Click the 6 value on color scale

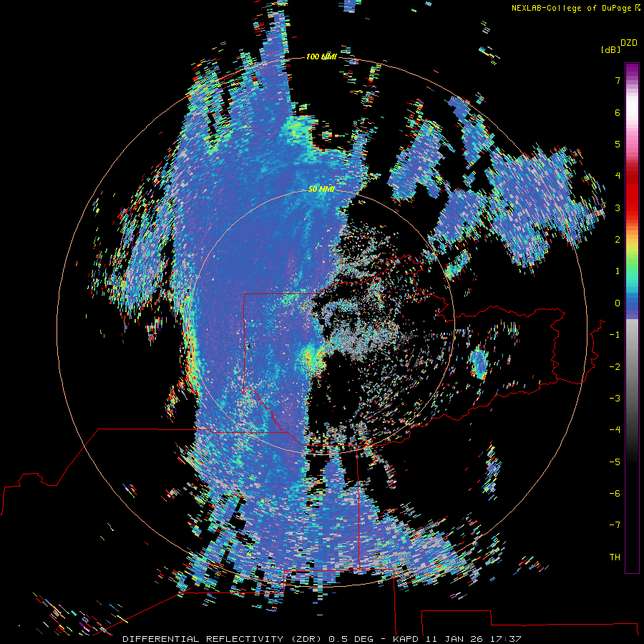tap(618, 112)
